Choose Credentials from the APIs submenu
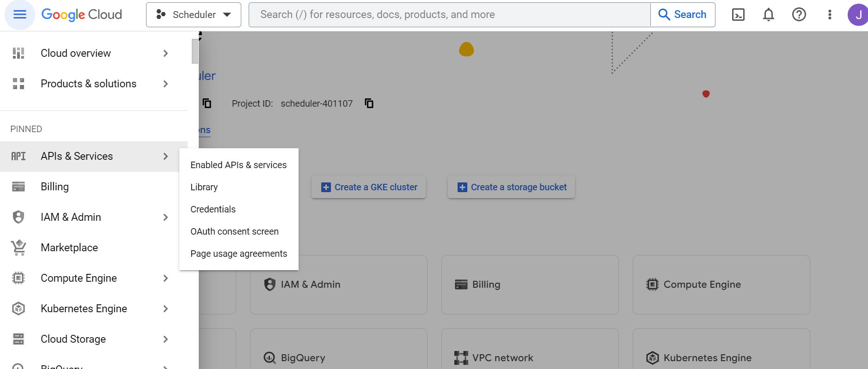Image resolution: width=868 pixels, height=369 pixels. point(213,209)
